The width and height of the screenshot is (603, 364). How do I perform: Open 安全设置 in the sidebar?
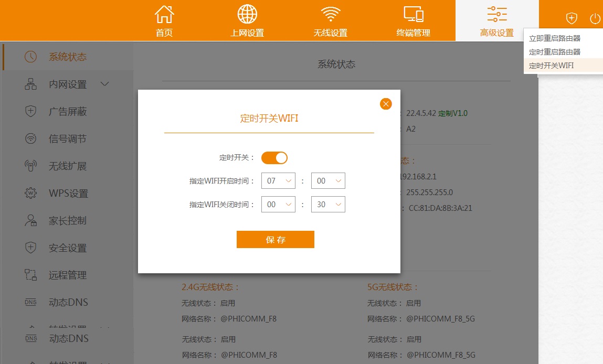(68, 248)
